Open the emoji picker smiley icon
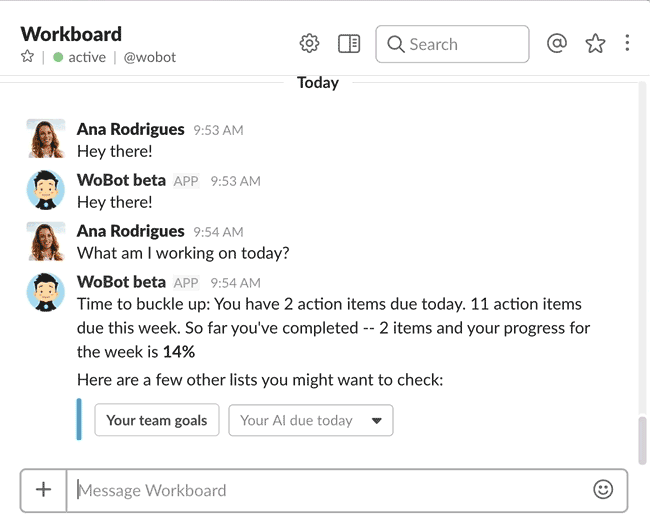The image size is (650, 530). click(603, 489)
